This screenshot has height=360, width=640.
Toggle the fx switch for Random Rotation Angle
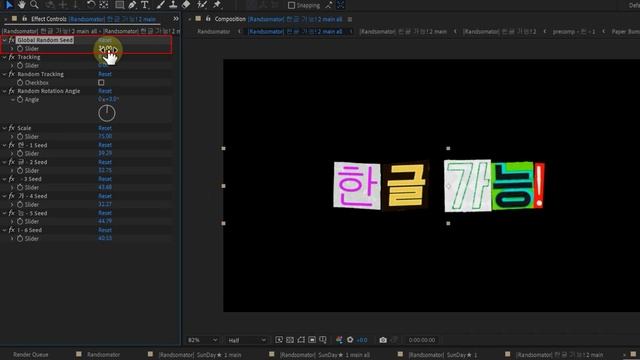point(11,91)
